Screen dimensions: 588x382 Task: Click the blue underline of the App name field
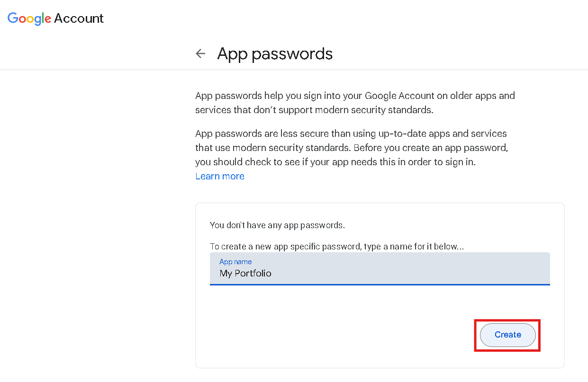380,284
